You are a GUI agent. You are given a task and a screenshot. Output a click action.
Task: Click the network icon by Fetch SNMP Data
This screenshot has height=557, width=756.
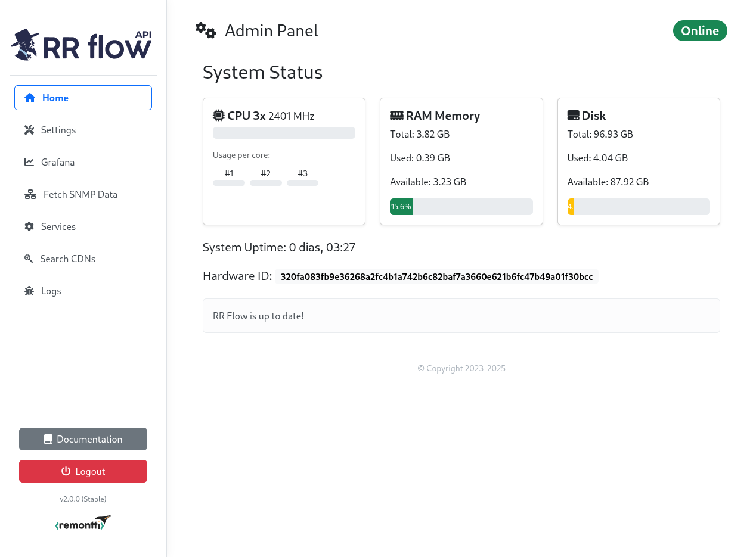[30, 194]
